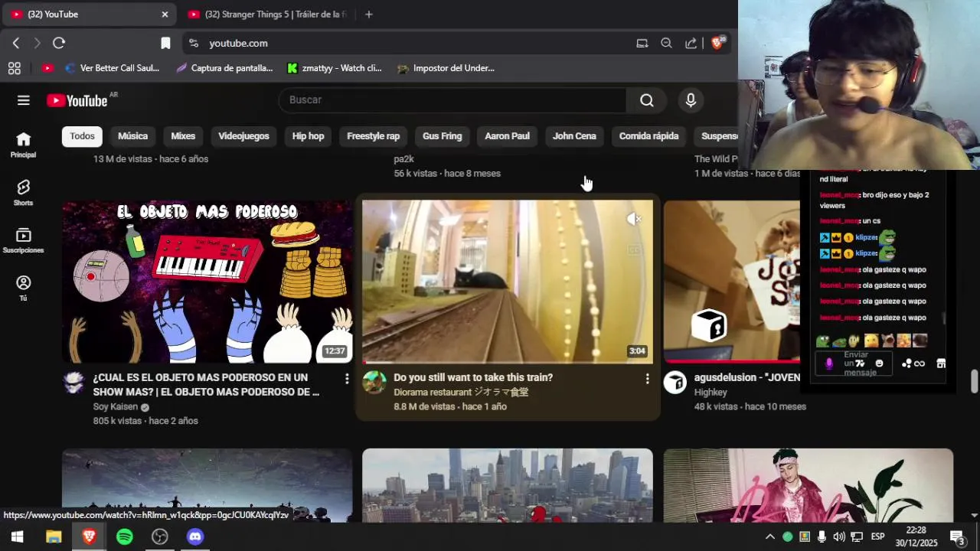Open Shorts in the YouTube sidebar
The width and height of the screenshot is (980, 551).
point(23,193)
